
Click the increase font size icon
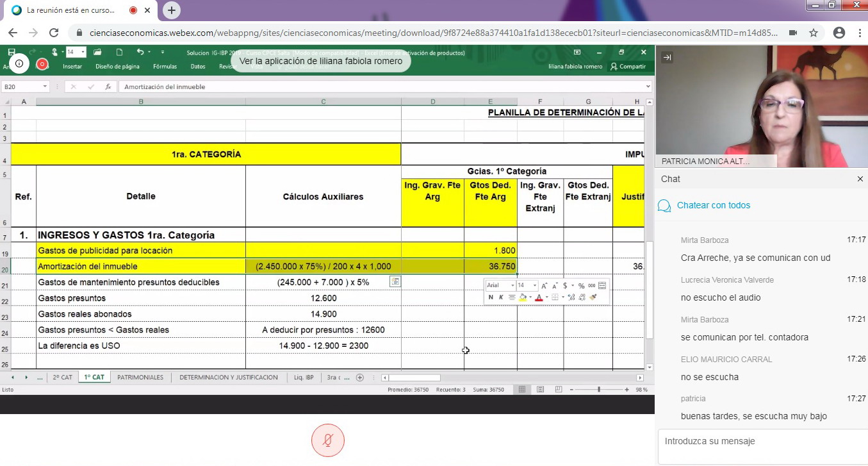pyautogui.click(x=545, y=286)
